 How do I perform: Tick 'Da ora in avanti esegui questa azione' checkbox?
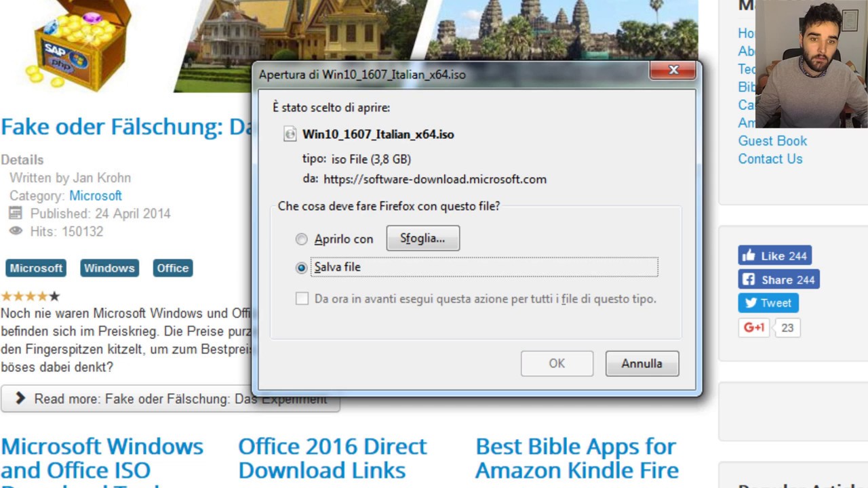(302, 299)
